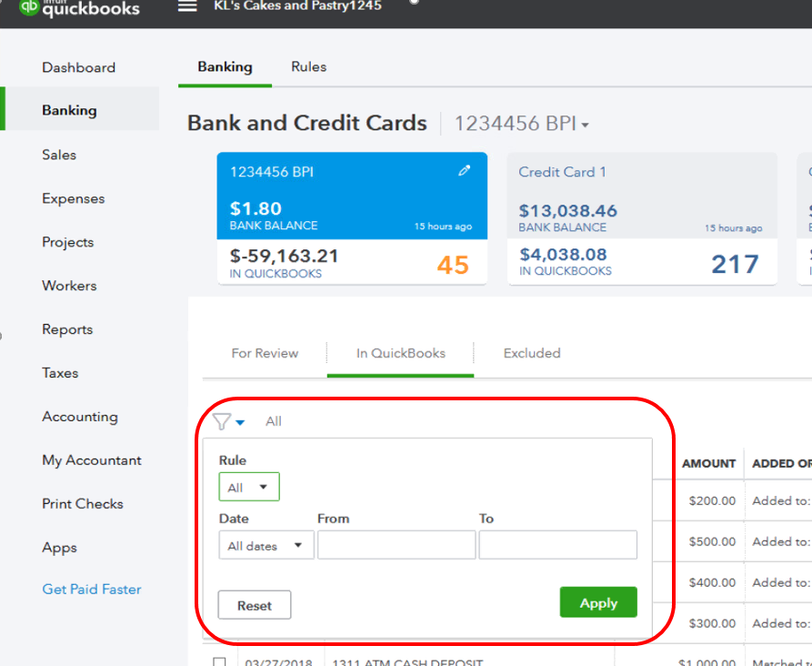812x666 pixels.
Task: Switch to the Banking tab
Action: [225, 66]
